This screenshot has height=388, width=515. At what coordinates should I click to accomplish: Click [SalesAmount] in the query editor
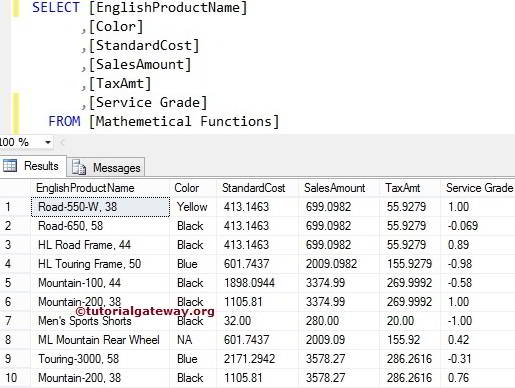140,65
